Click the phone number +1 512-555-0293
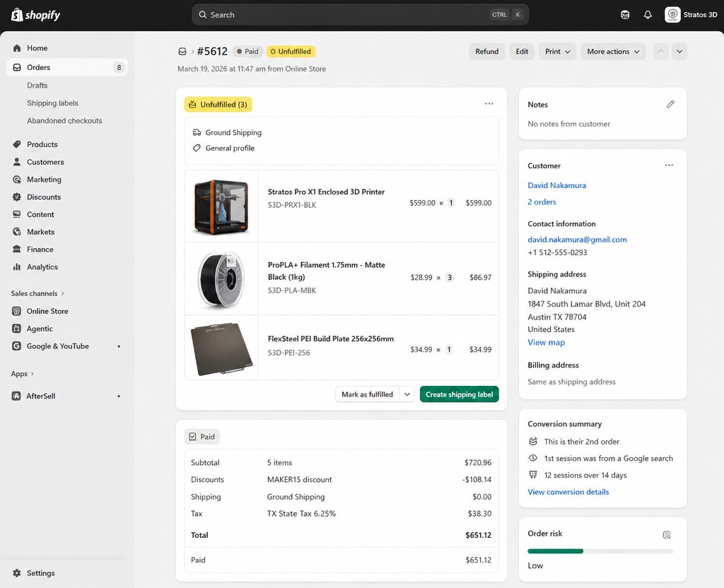The width and height of the screenshot is (724, 588). pyautogui.click(x=557, y=252)
